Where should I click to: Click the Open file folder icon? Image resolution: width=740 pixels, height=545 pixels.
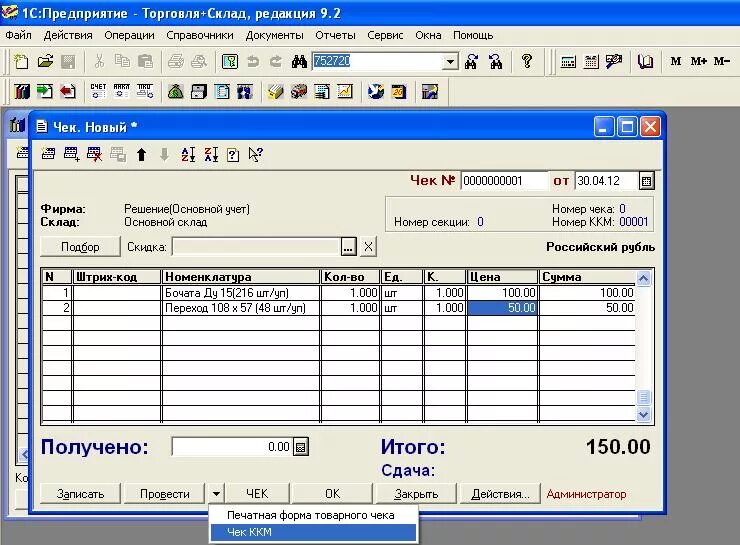45,61
